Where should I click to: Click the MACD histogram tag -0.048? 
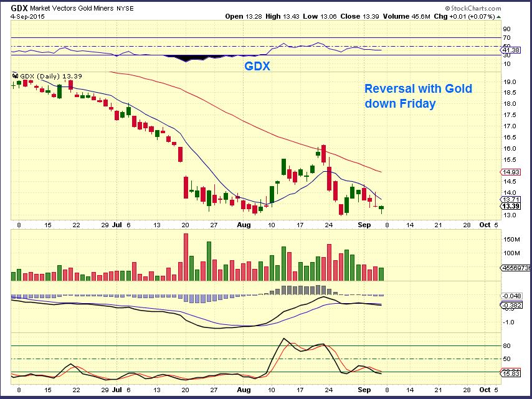(511, 296)
